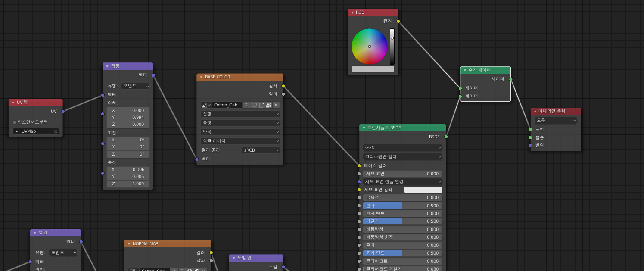This screenshot has height=271, width=644.
Task: Open image browse dropdown in BASE COLOR node
Action: pos(206,105)
